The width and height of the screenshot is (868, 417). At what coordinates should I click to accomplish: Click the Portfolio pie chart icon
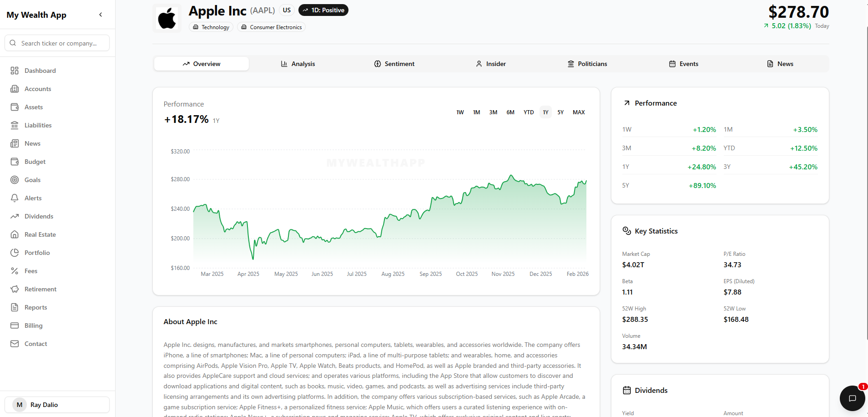coord(15,253)
